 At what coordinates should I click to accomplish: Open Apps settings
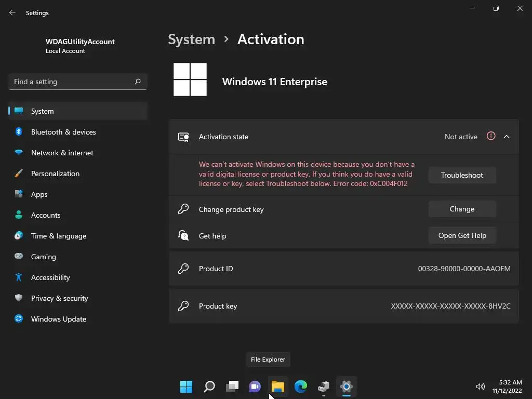point(78,194)
